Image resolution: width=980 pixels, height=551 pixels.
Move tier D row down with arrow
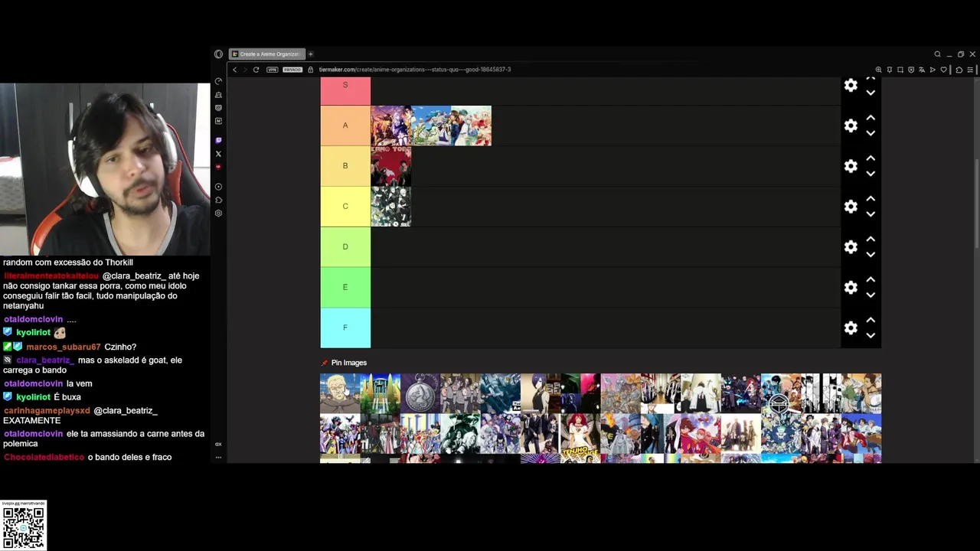(x=871, y=255)
